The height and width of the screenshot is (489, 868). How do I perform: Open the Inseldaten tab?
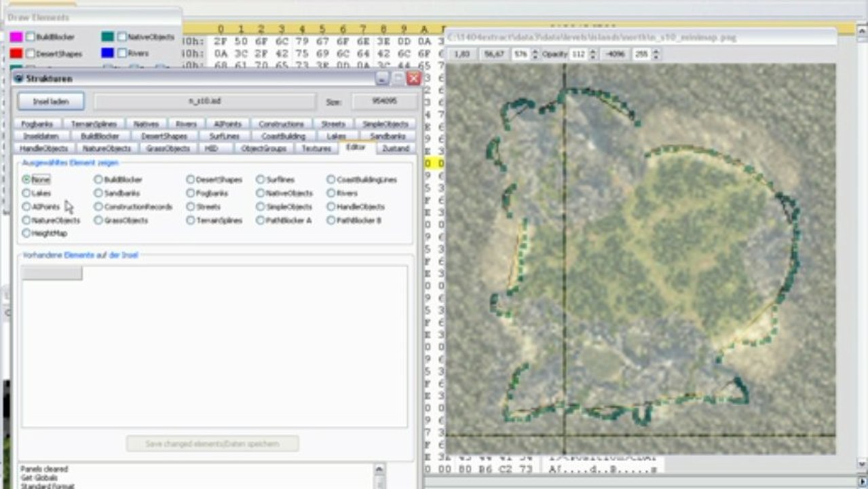(40, 136)
